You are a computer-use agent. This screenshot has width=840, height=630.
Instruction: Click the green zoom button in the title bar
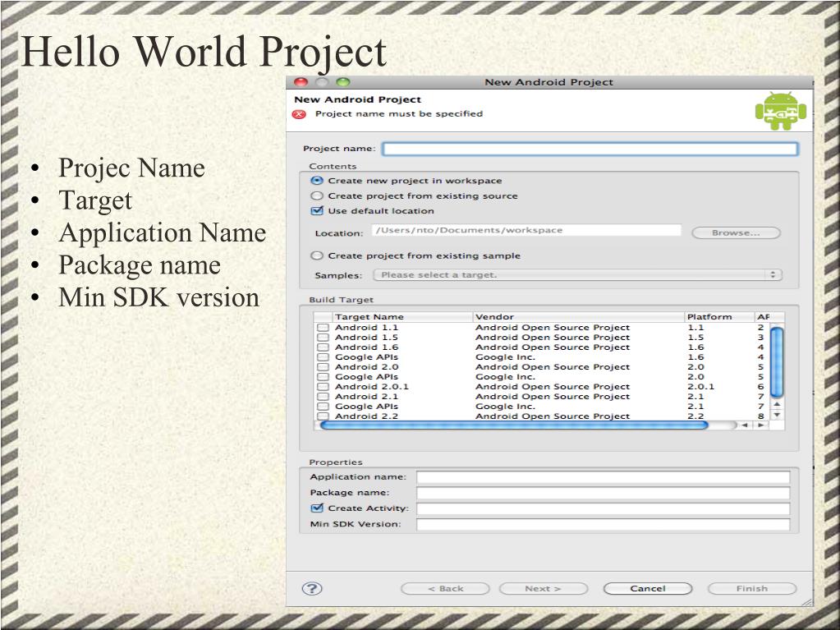(343, 82)
